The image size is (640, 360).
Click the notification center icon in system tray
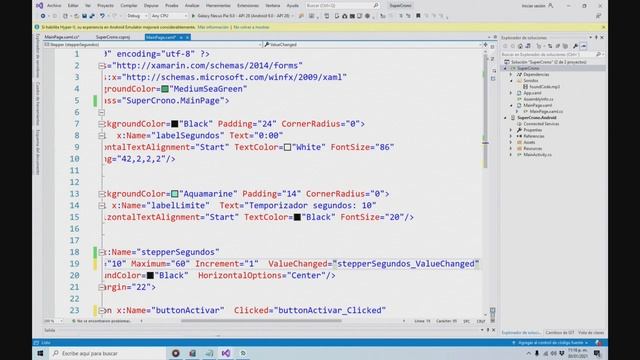[x=597, y=353]
